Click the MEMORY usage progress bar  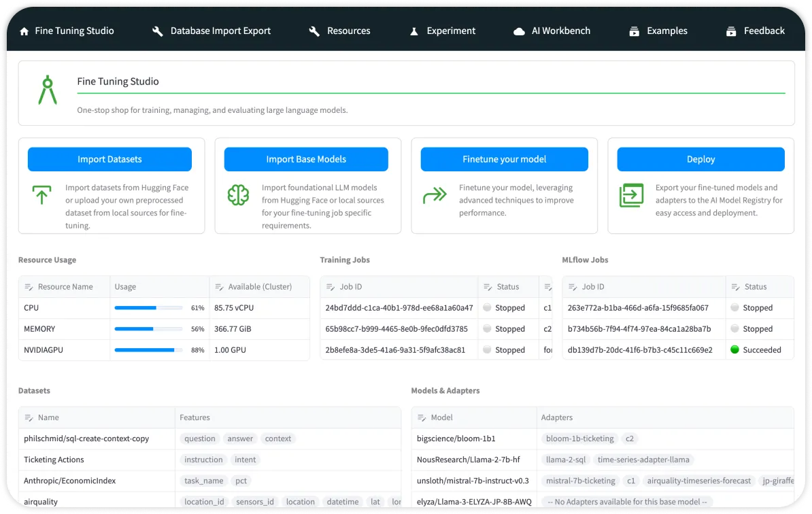coord(149,329)
